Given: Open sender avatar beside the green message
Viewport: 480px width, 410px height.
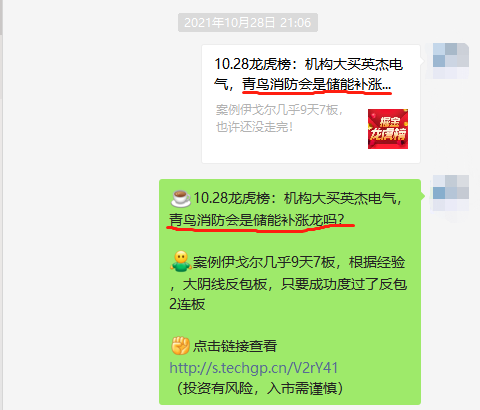Looking at the screenshot, I should tap(451, 193).
